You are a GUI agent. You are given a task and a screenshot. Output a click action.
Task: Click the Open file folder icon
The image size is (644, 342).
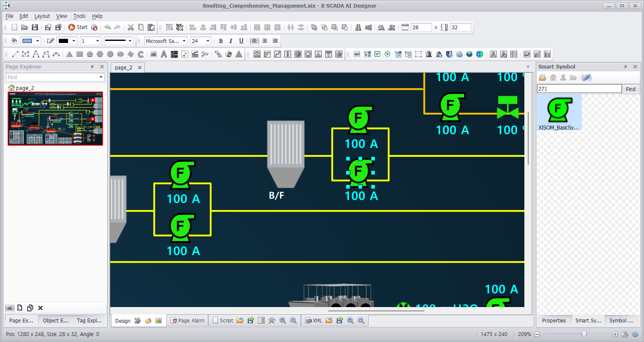[25, 27]
